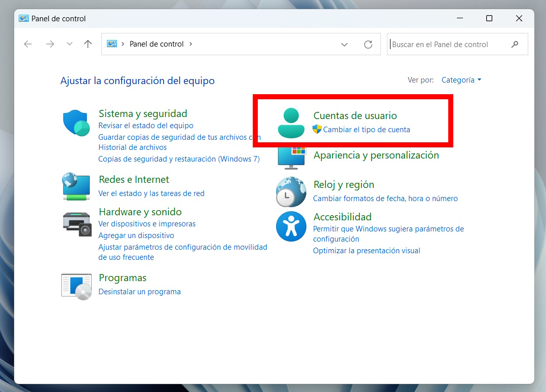
Task: Expand chevron after Panel de control breadcrumb
Action: pos(190,44)
